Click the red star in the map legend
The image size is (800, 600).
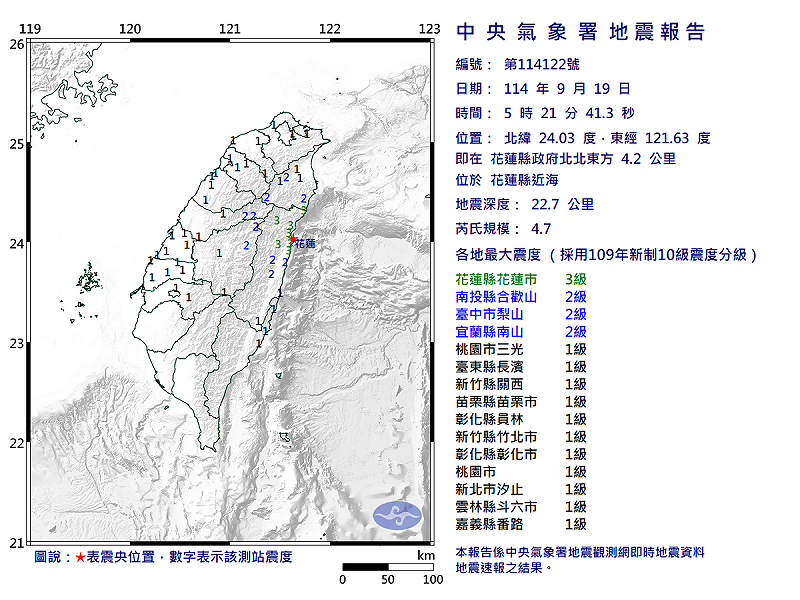click(x=80, y=556)
